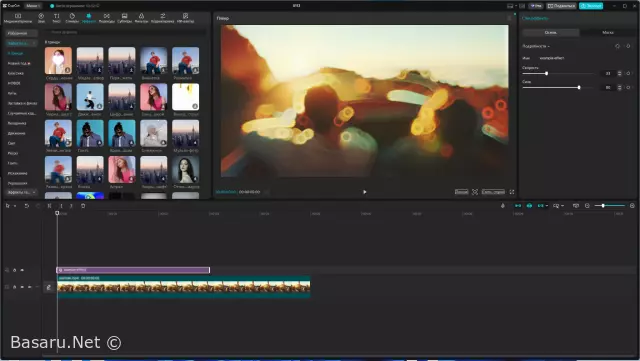Viewport: 640px width, 361px height.
Task: Toggle the strength parameter keyframe diamond
Action: pos(628,87)
